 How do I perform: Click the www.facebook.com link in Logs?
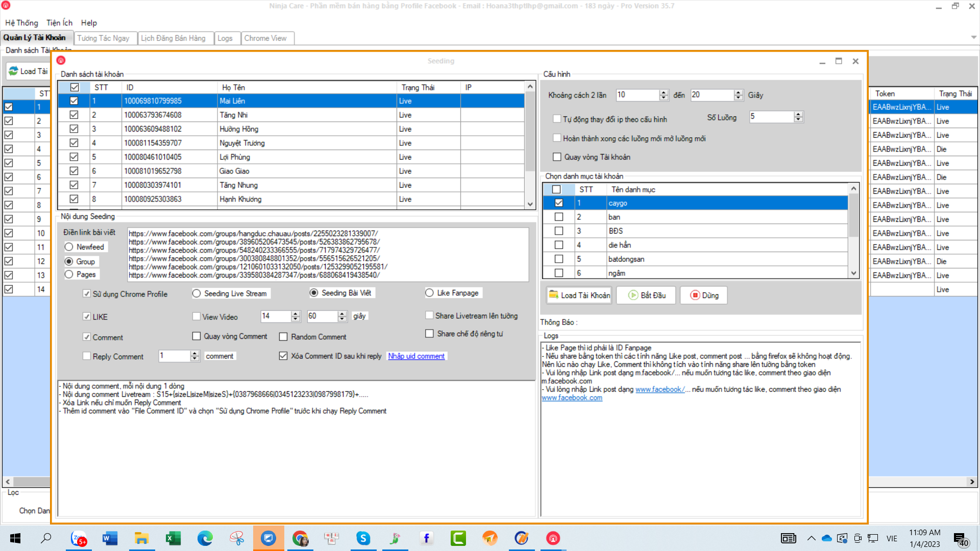[572, 398]
